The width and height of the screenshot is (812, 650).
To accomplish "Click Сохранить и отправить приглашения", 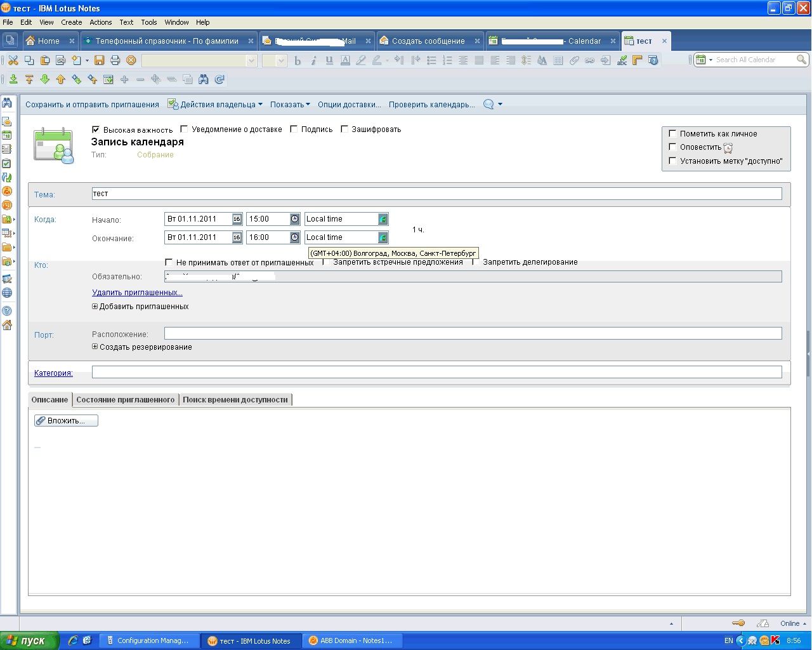I will coord(92,105).
